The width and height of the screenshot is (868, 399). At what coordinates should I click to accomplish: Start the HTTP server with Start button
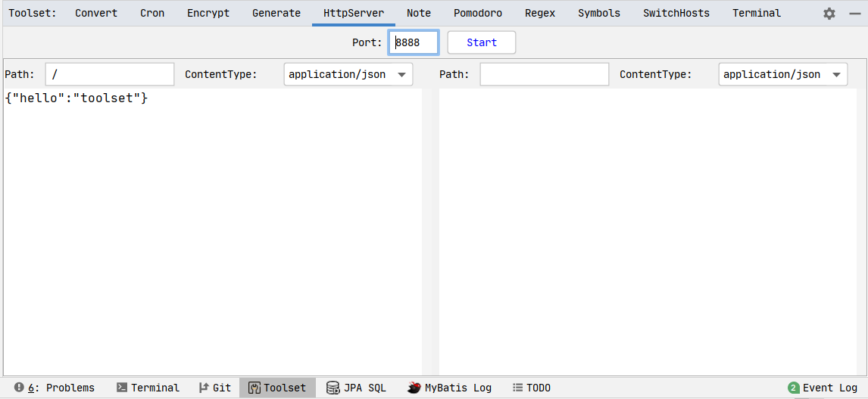click(x=482, y=42)
